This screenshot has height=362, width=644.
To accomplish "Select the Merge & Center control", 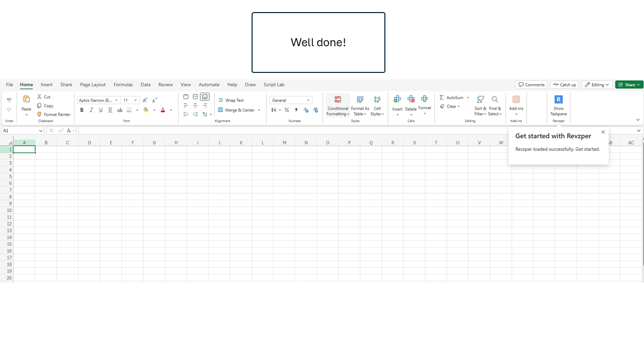I will pos(236,110).
